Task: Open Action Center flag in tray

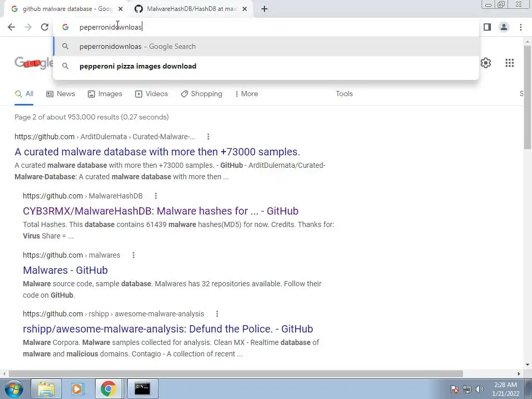Action: tap(454, 389)
